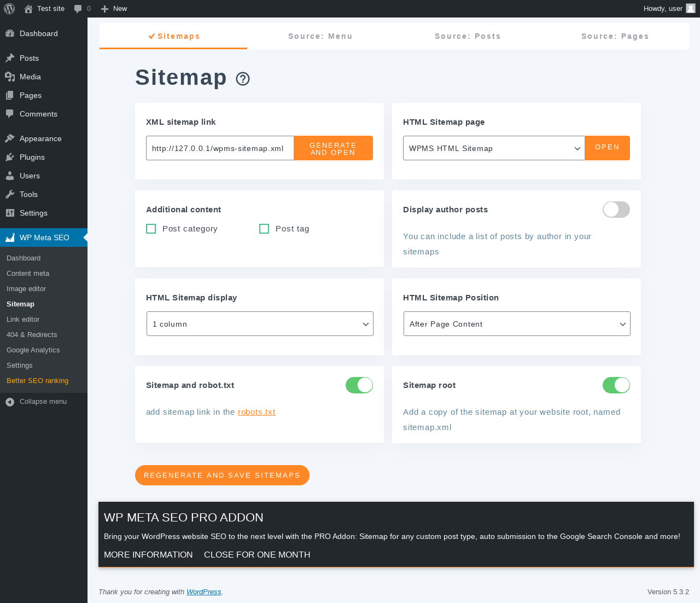Disable the Sitemap and robot.txt toggle
The width and height of the screenshot is (700, 603).
tap(359, 385)
